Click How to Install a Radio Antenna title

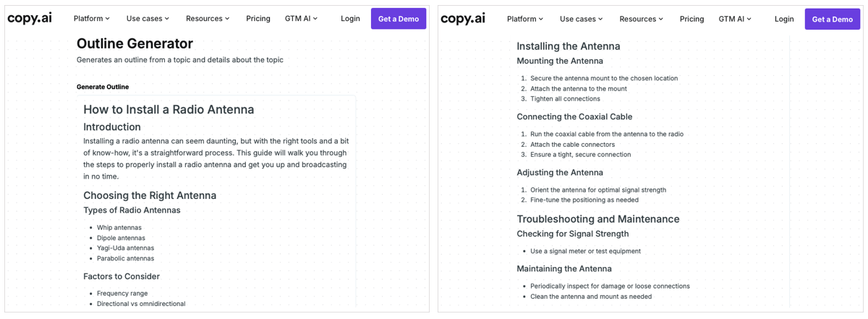(x=169, y=110)
